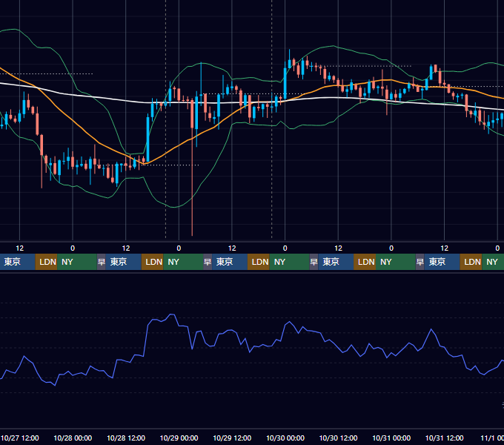Click the 10/29 12:00 date label
504x445 pixels.
[232, 438]
